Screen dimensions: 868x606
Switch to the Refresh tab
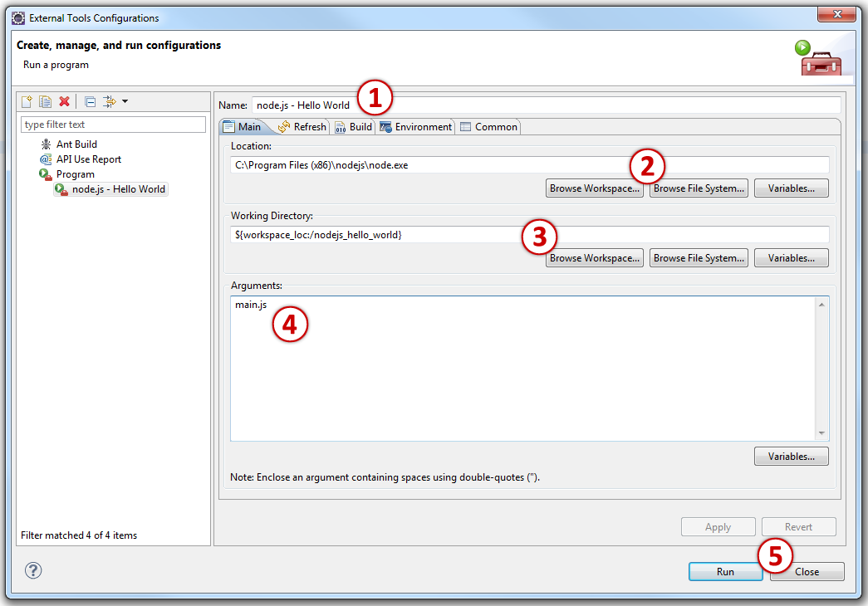click(x=302, y=127)
